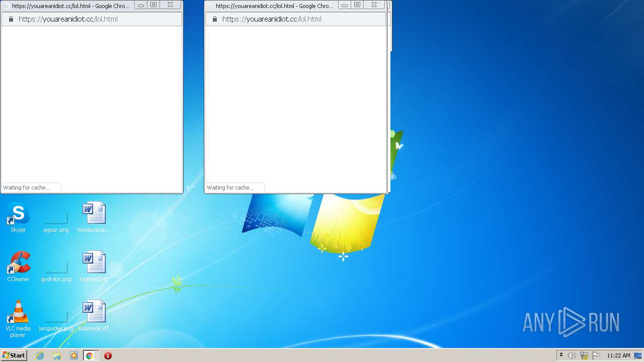
Task: Switch to Chrome in the taskbar
Action: pos(90,355)
